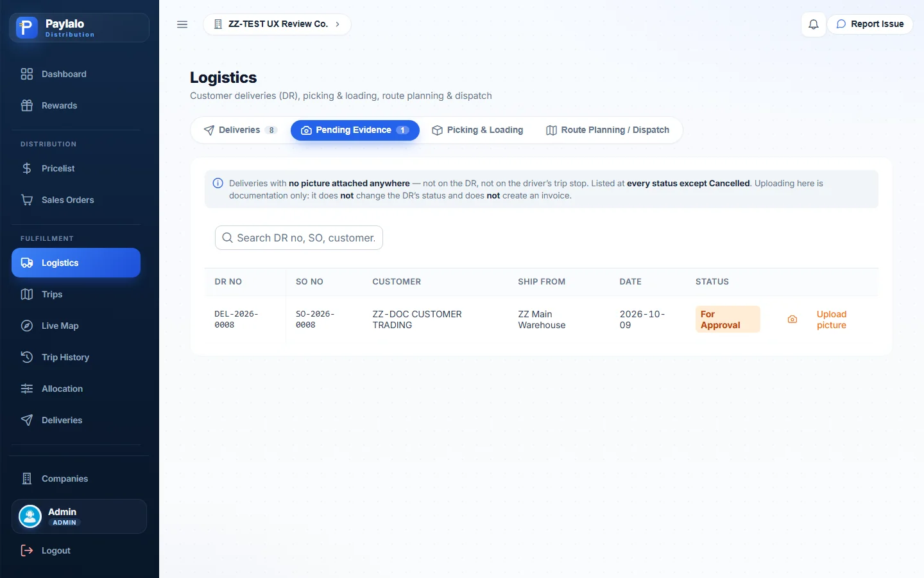Switch to the Deliveries tab
Viewport: 924px width, 578px height.
(x=240, y=130)
